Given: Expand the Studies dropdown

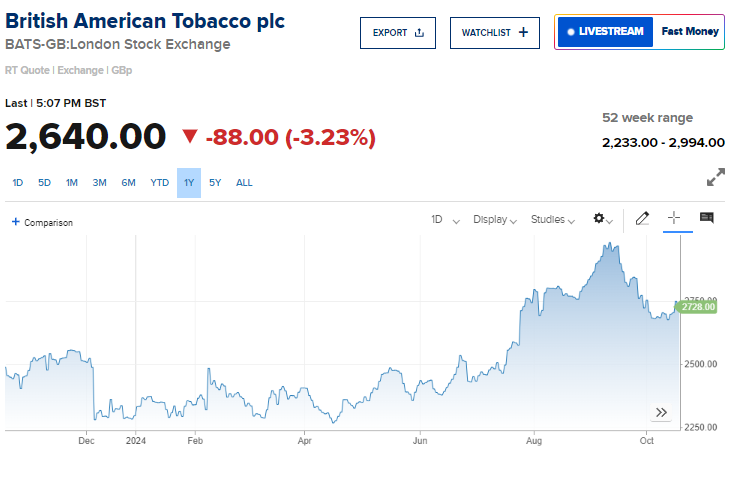Looking at the screenshot, I should click(x=553, y=219).
